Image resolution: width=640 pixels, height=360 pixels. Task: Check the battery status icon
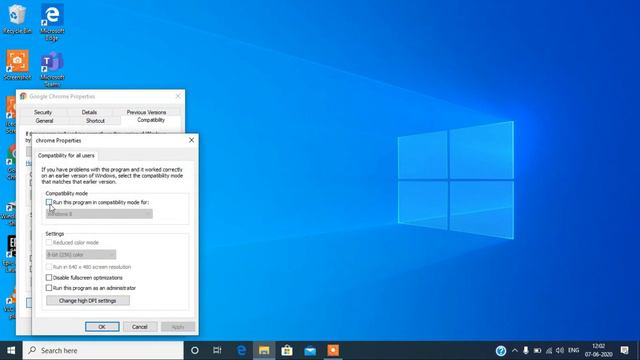pyautogui.click(x=538, y=351)
